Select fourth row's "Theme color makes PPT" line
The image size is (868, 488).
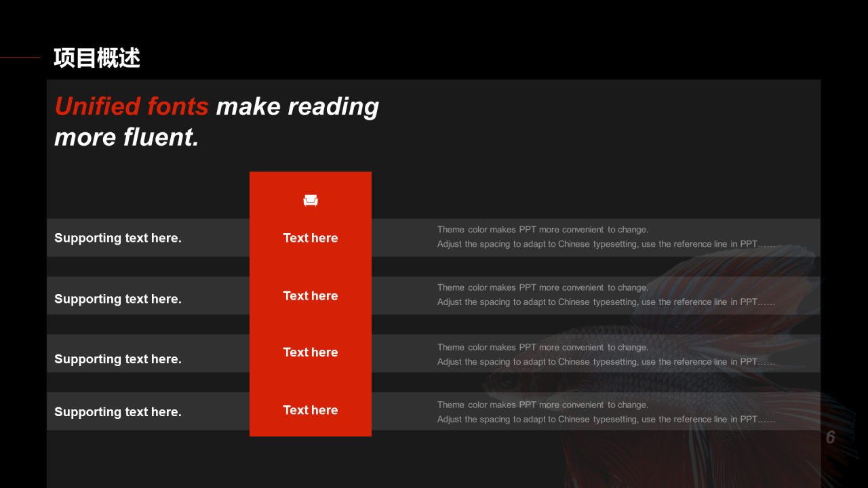pos(542,405)
